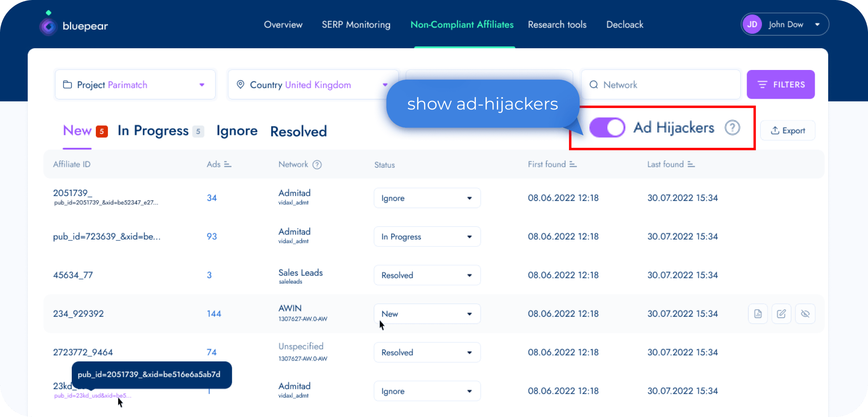Select Non-Compliant Affiliates menu item

462,25
